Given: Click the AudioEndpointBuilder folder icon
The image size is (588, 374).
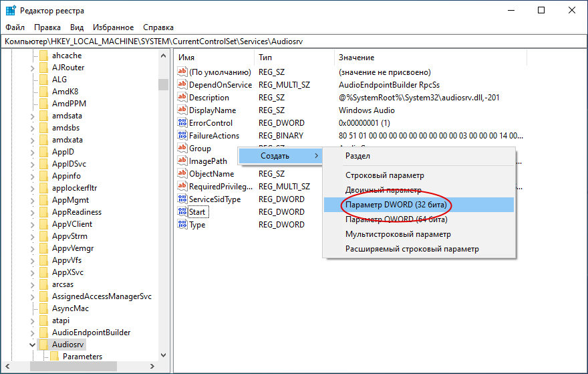Looking at the screenshot, I should coord(44,333).
